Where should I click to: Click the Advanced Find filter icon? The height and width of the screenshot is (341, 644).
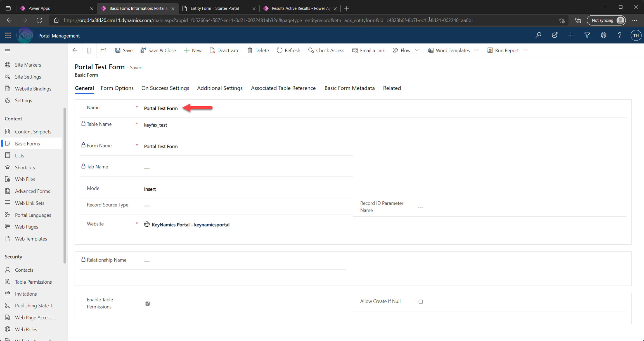click(587, 35)
